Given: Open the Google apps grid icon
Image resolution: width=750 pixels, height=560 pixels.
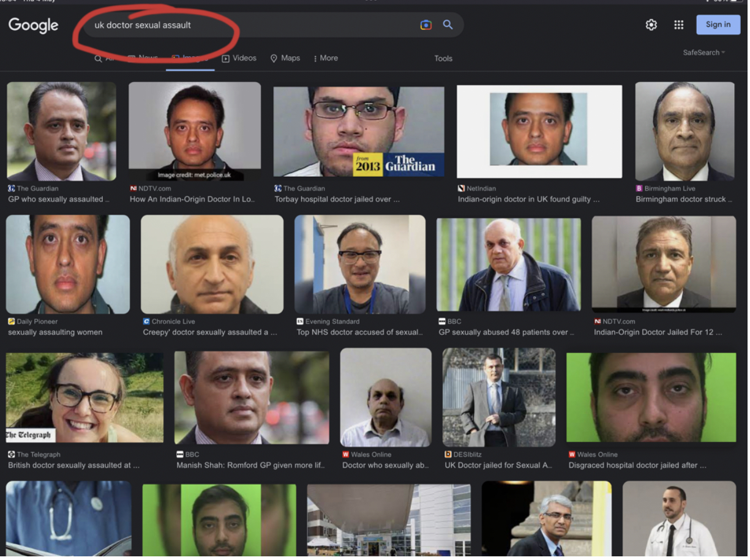Looking at the screenshot, I should pyautogui.click(x=679, y=24).
